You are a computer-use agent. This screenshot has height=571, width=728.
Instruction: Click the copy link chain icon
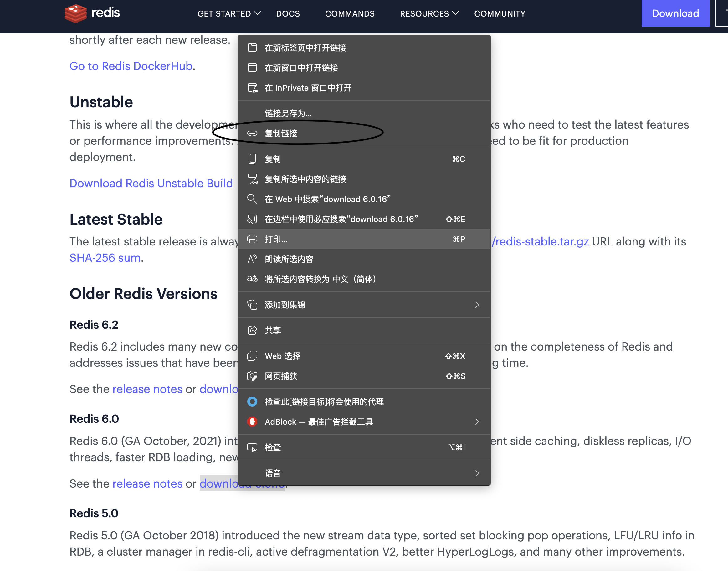pos(252,134)
